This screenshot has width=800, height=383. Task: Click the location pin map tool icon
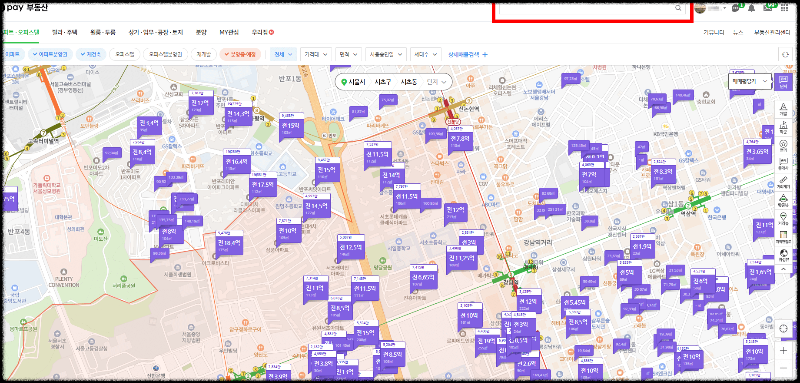pyautogui.click(x=783, y=218)
